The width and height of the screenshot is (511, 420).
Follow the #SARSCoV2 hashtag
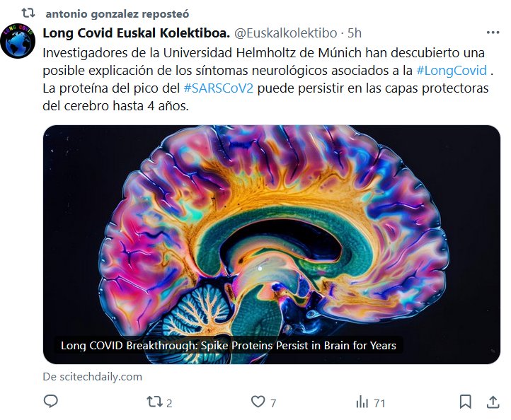tap(219, 88)
